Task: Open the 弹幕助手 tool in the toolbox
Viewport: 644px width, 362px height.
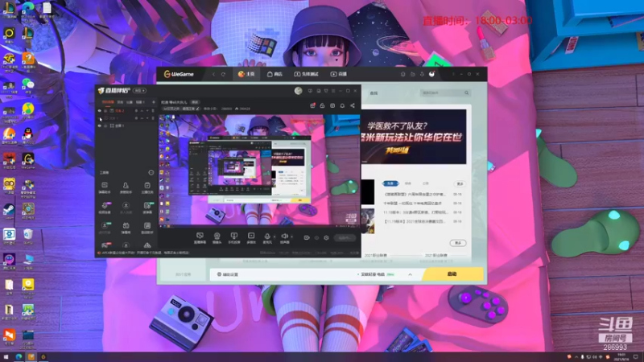Action: [x=105, y=188]
